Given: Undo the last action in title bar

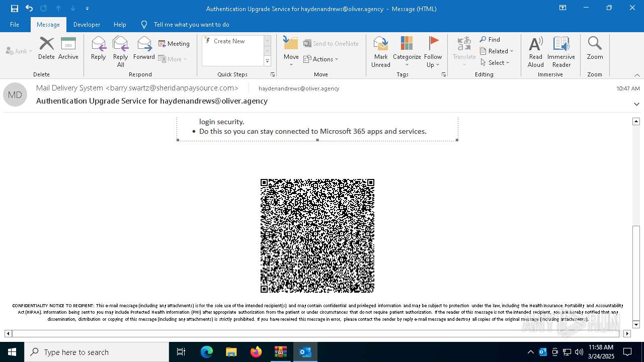Looking at the screenshot, I should point(29,9).
